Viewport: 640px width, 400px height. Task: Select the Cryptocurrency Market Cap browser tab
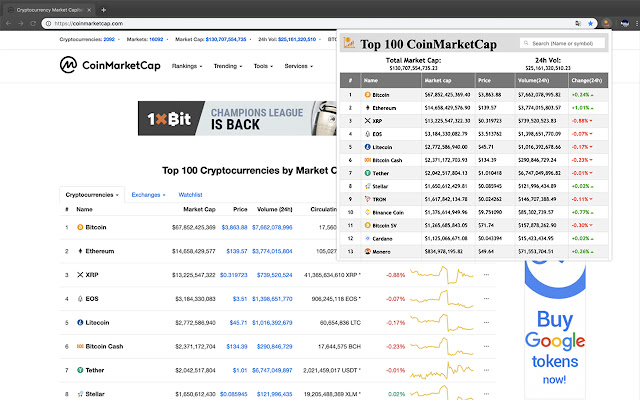(x=49, y=10)
